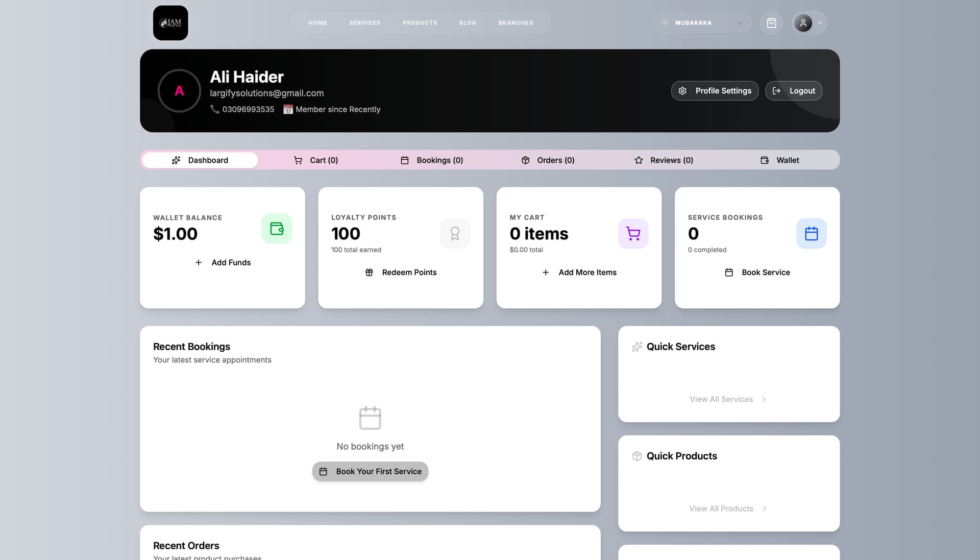Click the Logout button
The height and width of the screenshot is (560, 980).
pos(793,90)
